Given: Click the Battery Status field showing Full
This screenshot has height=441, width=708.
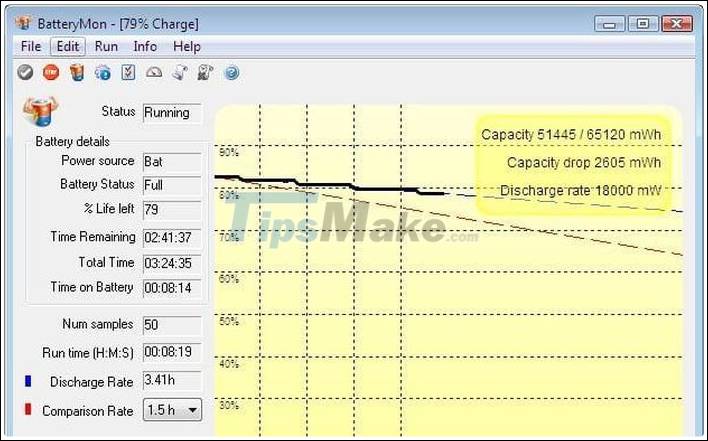Looking at the screenshot, I should 172,185.
